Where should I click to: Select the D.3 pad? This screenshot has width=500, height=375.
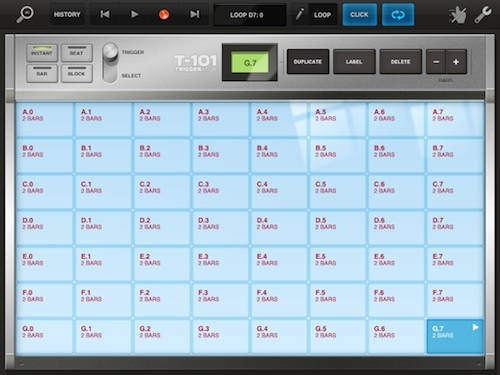click(220, 227)
